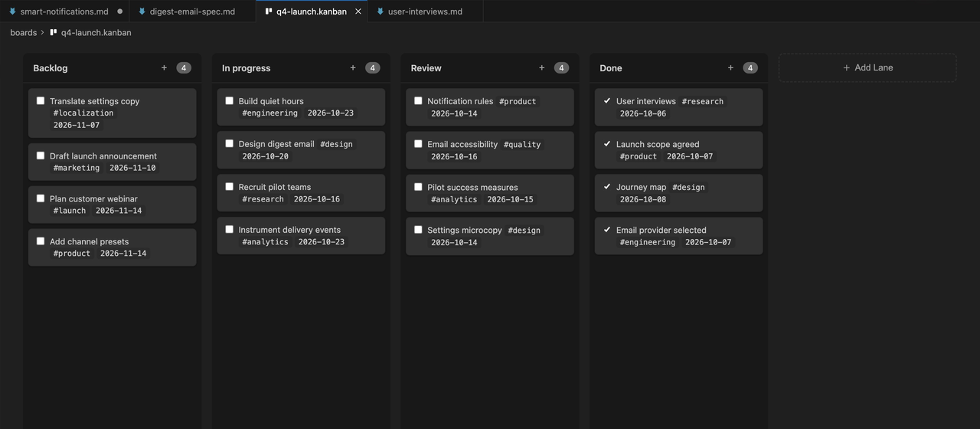Switch to the smart-notifications.md tab
This screenshot has height=429, width=980.
(x=64, y=11)
